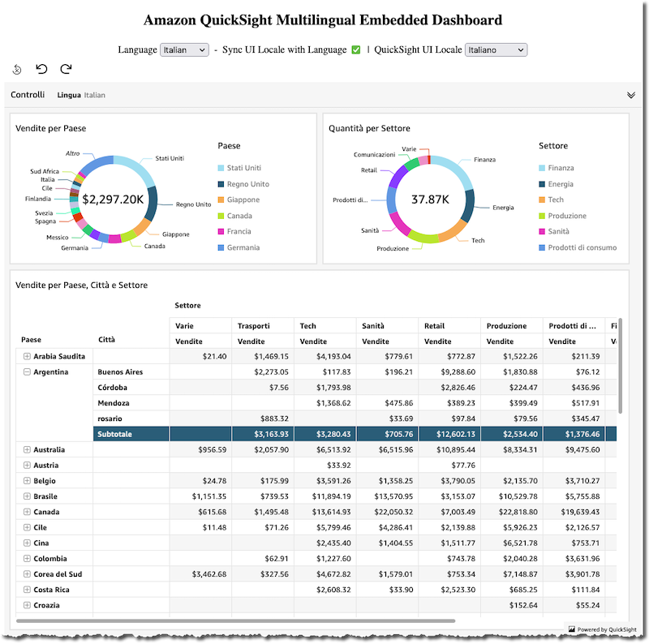Image resolution: width=649 pixels, height=644 pixels.
Task: Expand the Croazia row
Action: tap(27, 605)
